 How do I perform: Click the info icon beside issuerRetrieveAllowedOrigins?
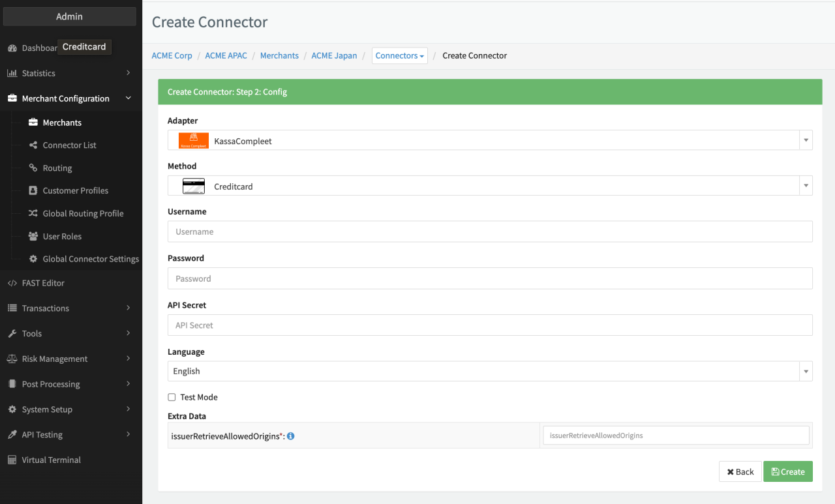(x=291, y=436)
